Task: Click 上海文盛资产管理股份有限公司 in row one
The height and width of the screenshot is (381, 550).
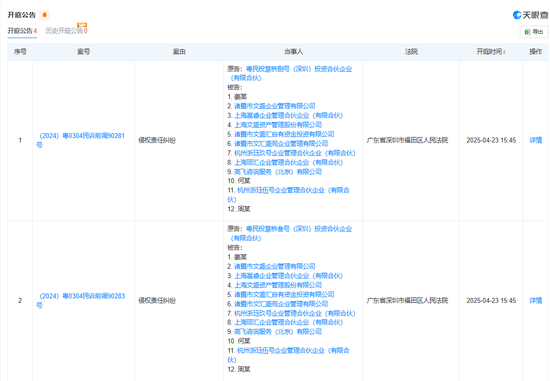Action: coord(278,125)
